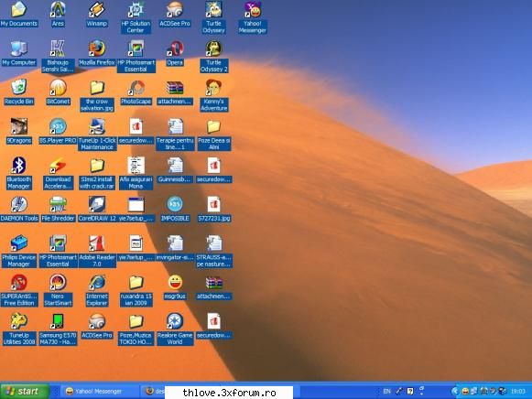Select Afis asigurari Mona file

[136, 173]
